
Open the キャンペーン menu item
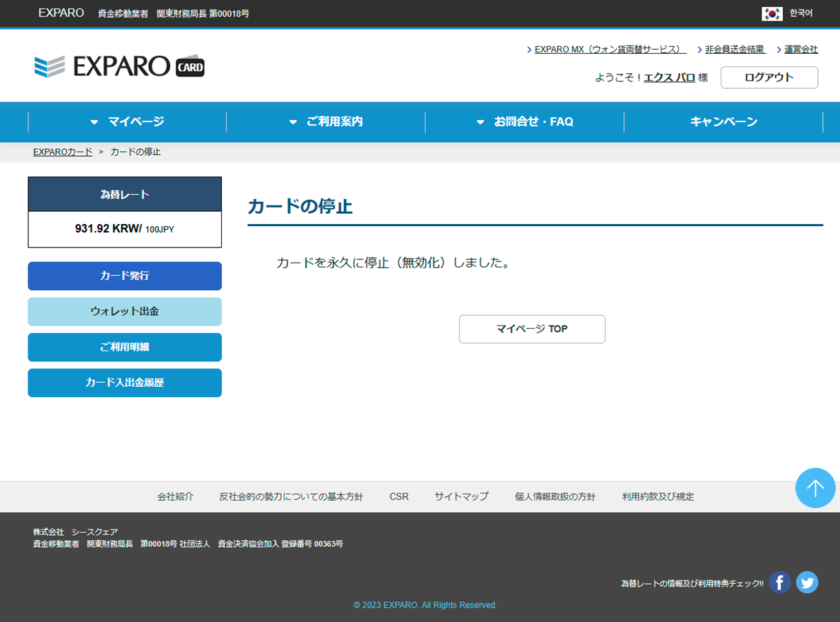point(724,122)
